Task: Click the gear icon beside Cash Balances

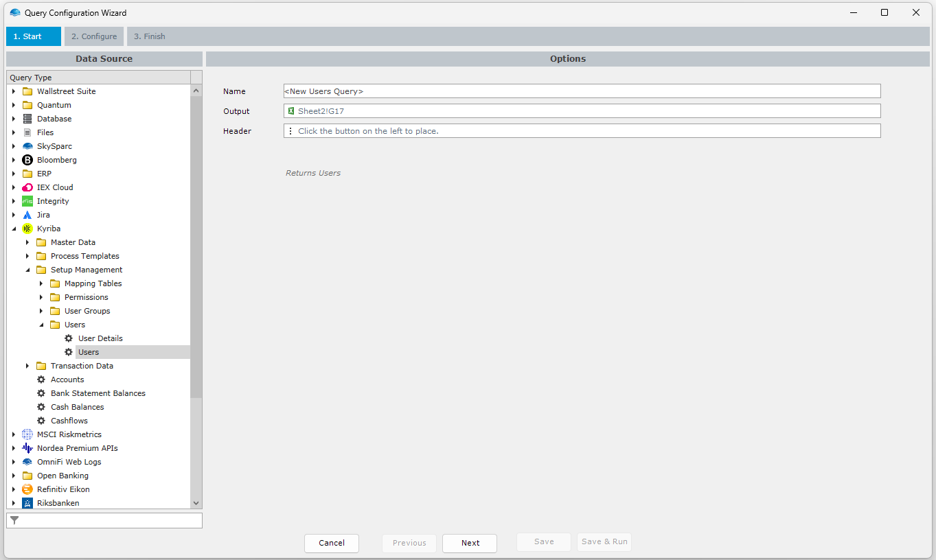Action: tap(41, 407)
